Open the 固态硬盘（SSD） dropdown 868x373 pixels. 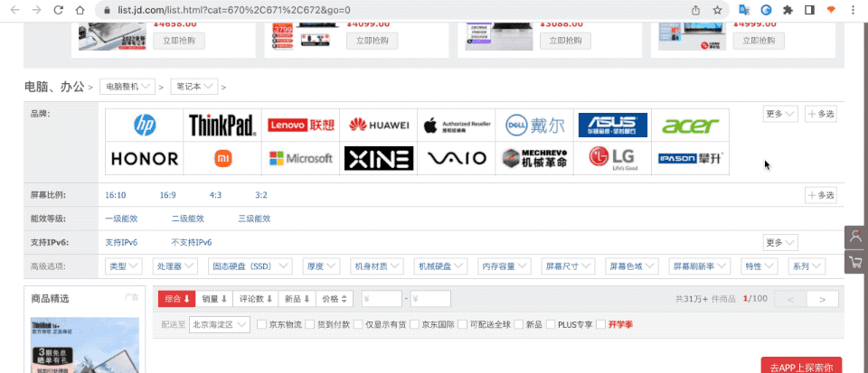coord(250,266)
